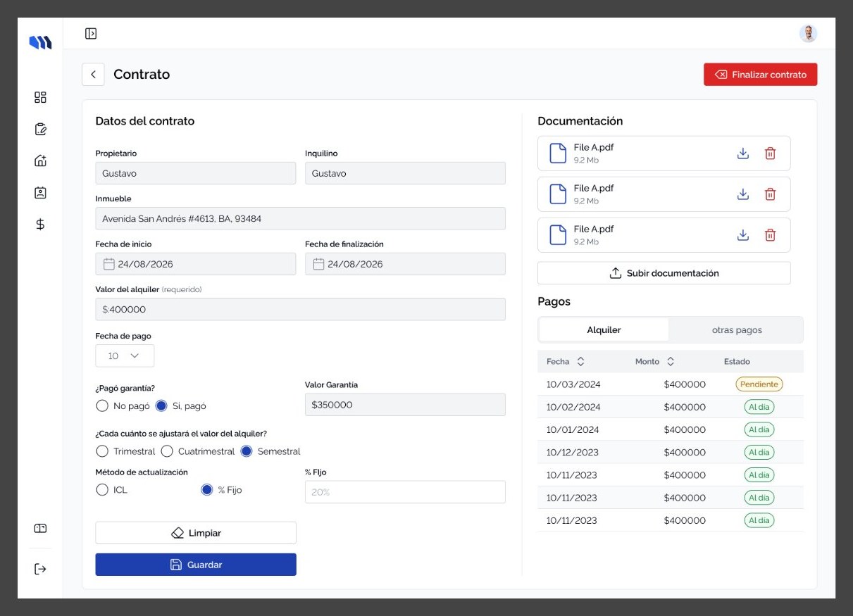Click the $400000 amount for 10/12/2023
Image resolution: width=853 pixels, height=616 pixels.
[685, 452]
